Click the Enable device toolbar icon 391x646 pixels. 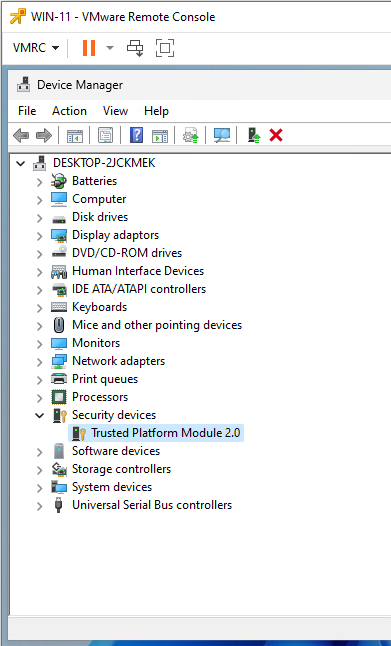[254, 135]
